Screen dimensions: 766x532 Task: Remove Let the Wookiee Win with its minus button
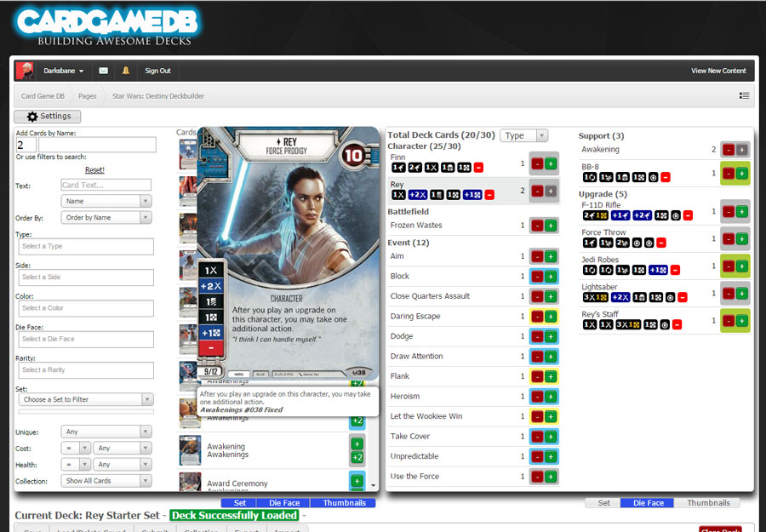537,417
